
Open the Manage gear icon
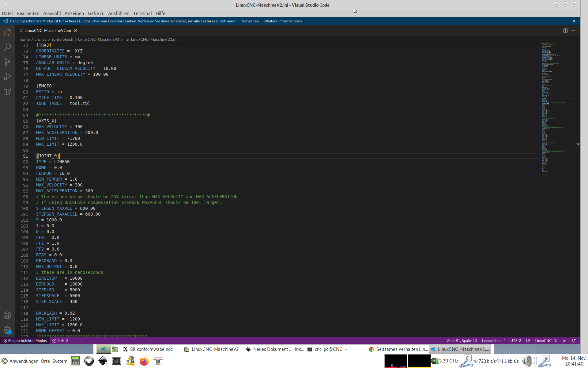7,330
